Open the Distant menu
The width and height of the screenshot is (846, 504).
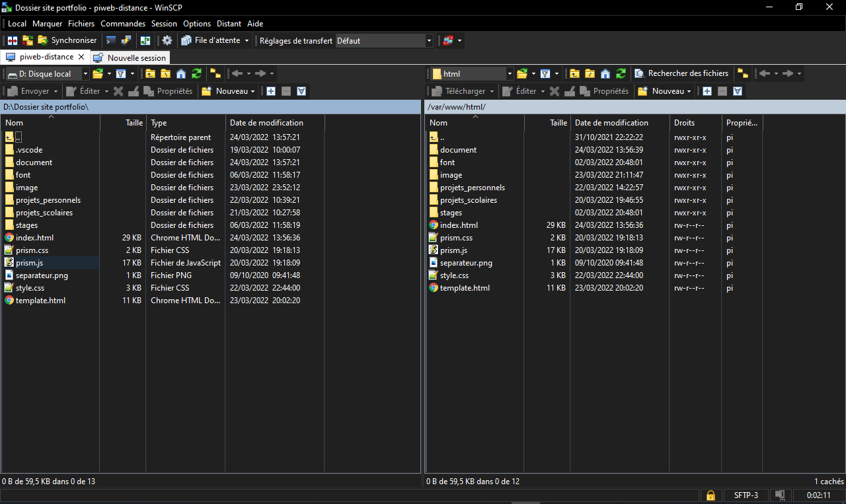(x=229, y=23)
